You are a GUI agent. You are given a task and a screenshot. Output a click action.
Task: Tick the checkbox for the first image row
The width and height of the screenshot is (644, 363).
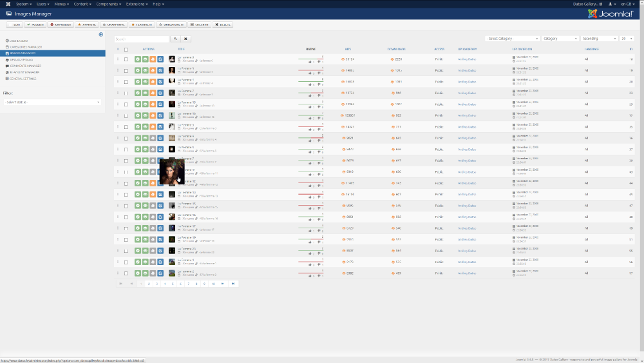126,59
